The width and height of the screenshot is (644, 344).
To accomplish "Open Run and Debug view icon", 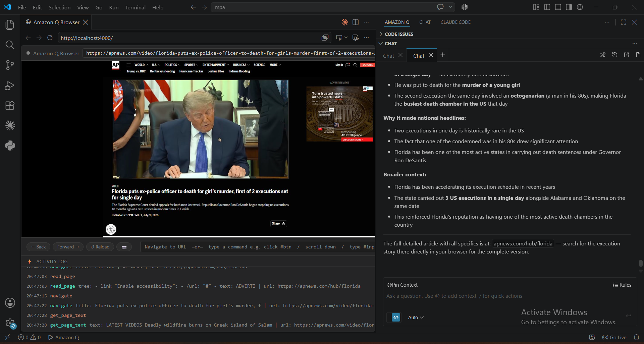I will (10, 85).
